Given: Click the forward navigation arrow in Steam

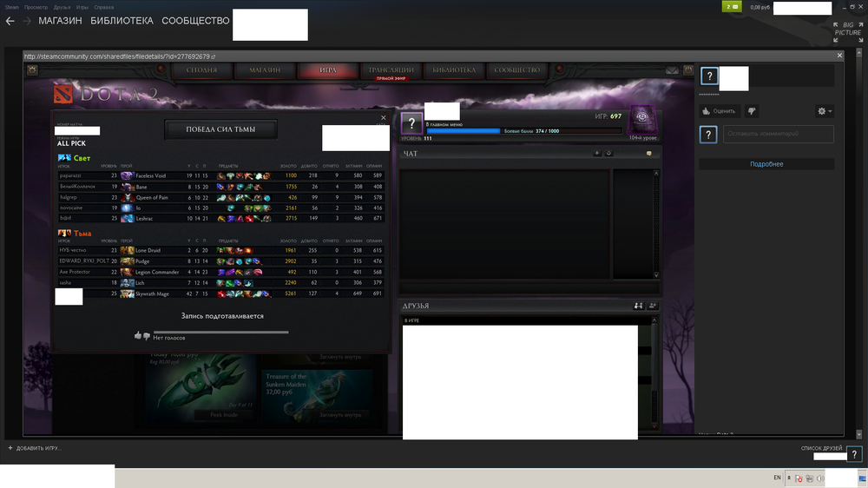Looking at the screenshot, I should point(27,21).
